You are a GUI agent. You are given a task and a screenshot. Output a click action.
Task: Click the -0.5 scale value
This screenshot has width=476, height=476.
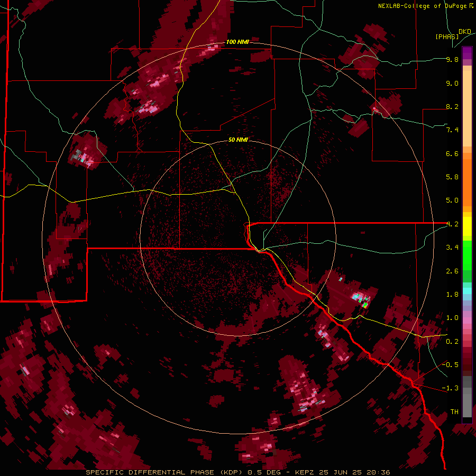450,364
